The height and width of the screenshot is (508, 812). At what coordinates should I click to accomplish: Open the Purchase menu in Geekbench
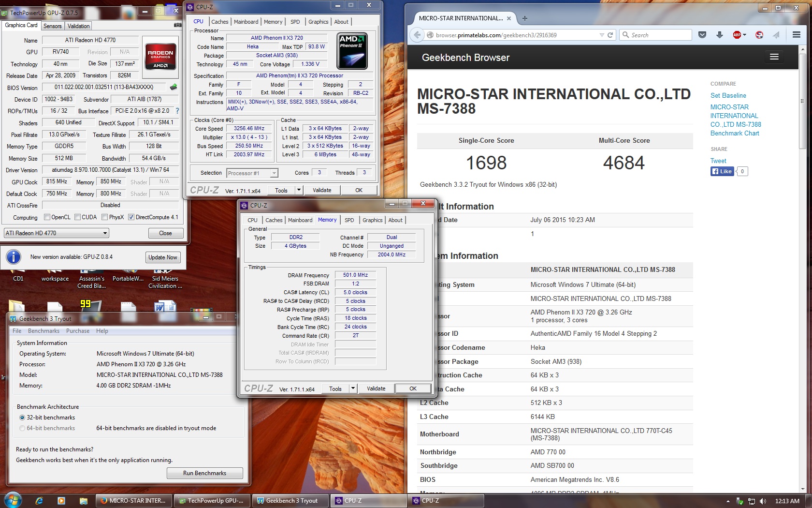[78, 331]
